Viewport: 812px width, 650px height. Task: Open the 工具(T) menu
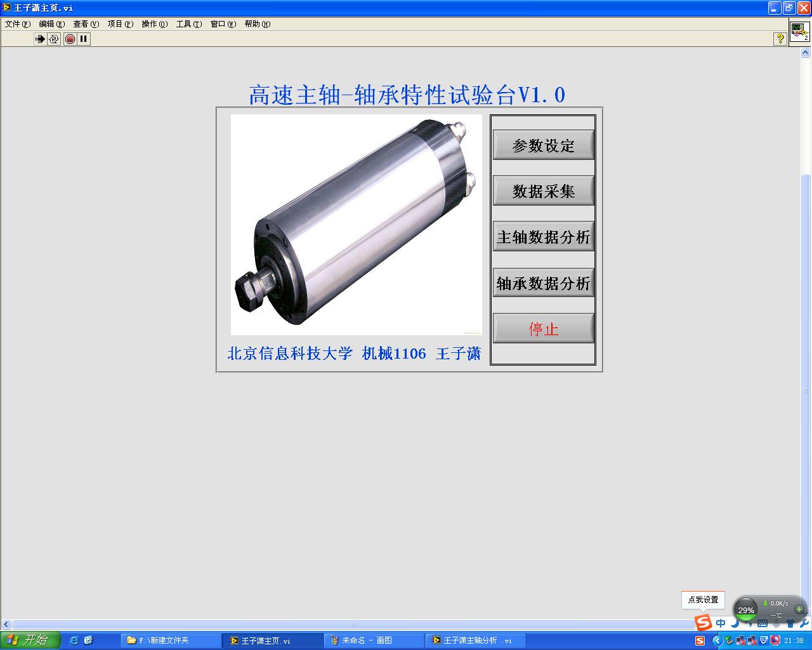(189, 24)
